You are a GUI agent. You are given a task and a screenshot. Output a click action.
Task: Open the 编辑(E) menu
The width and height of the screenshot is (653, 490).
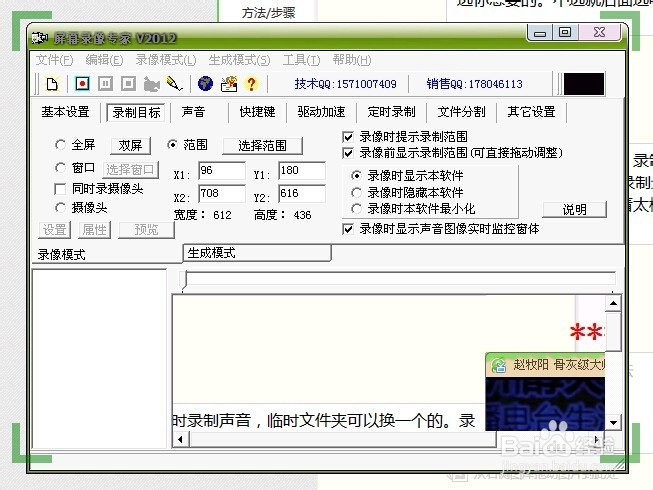104,60
